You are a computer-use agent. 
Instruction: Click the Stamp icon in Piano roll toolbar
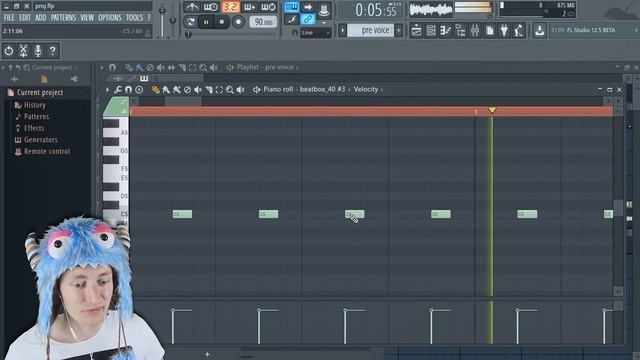[139, 89]
